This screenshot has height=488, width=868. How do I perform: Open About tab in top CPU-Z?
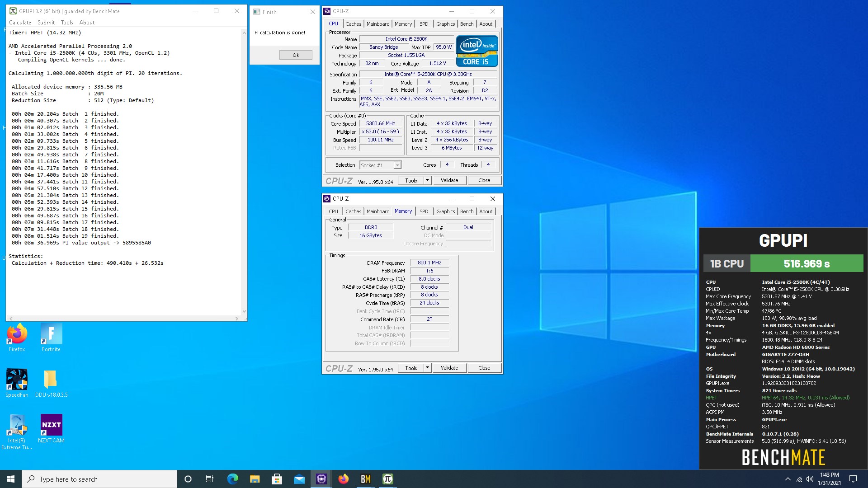pos(486,24)
